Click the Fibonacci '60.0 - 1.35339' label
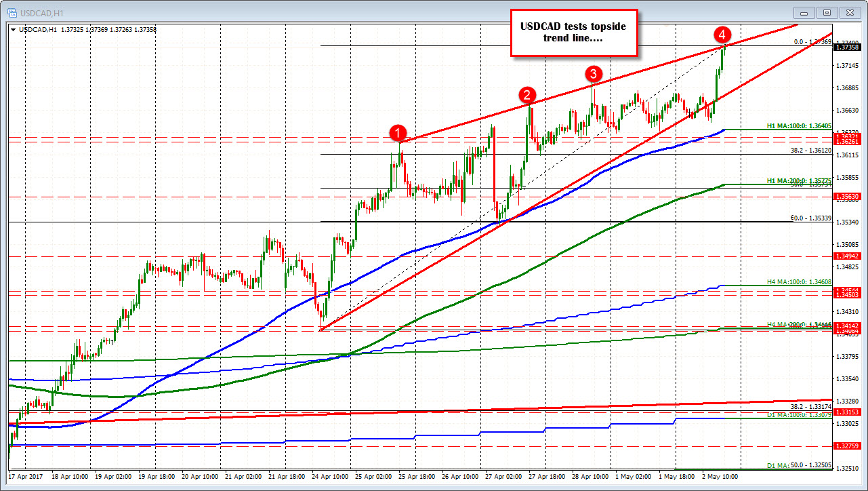Screen dimensions: 868x491 click(x=811, y=218)
